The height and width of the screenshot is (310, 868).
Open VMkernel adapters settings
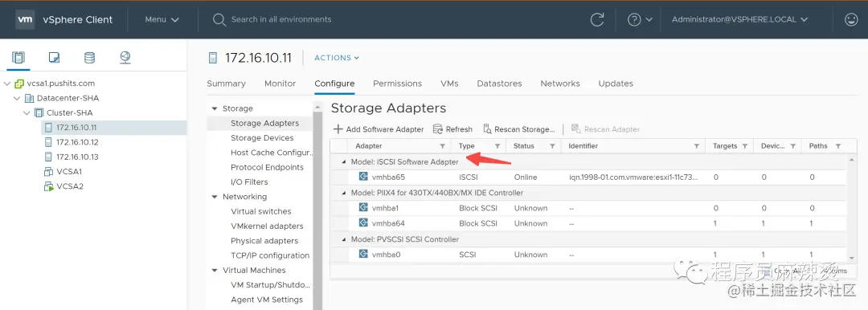point(267,226)
